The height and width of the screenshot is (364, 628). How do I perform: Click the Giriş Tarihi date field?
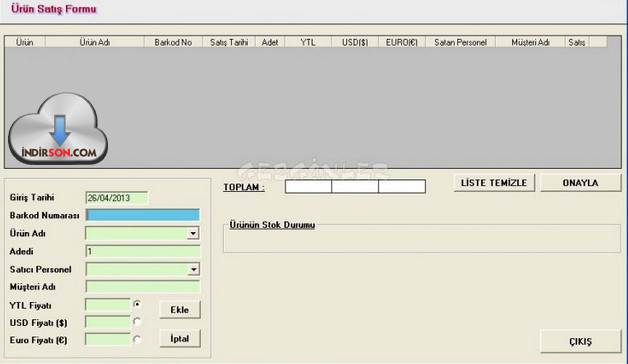coord(117,198)
